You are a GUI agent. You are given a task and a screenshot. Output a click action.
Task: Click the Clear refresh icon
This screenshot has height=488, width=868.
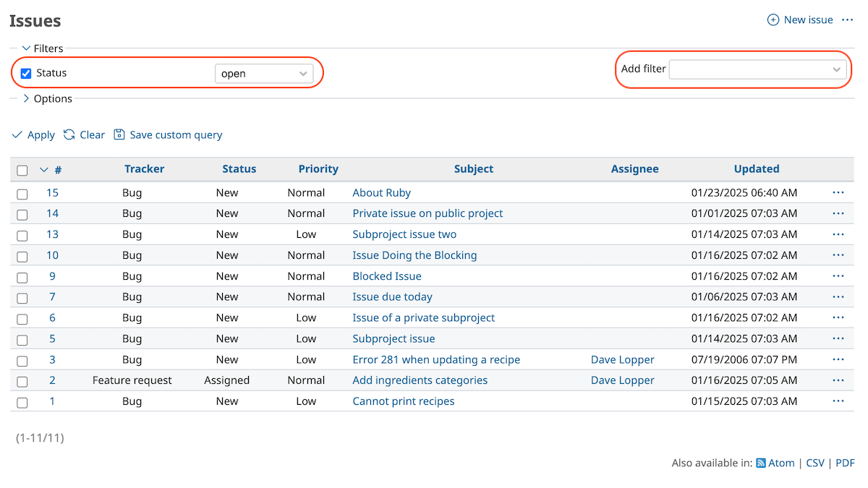pyautogui.click(x=69, y=134)
